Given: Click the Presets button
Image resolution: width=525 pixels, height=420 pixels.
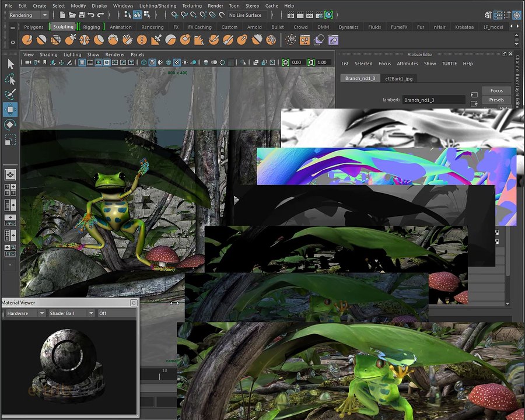Looking at the screenshot, I should point(496,100).
